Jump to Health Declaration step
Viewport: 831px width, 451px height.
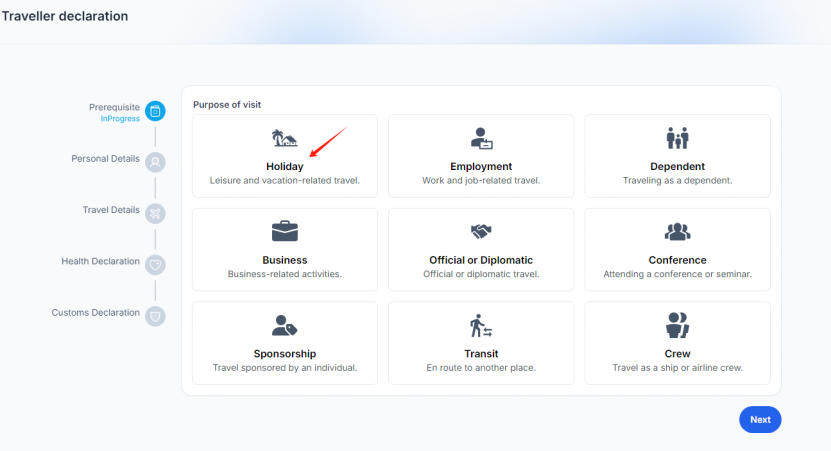(x=155, y=264)
